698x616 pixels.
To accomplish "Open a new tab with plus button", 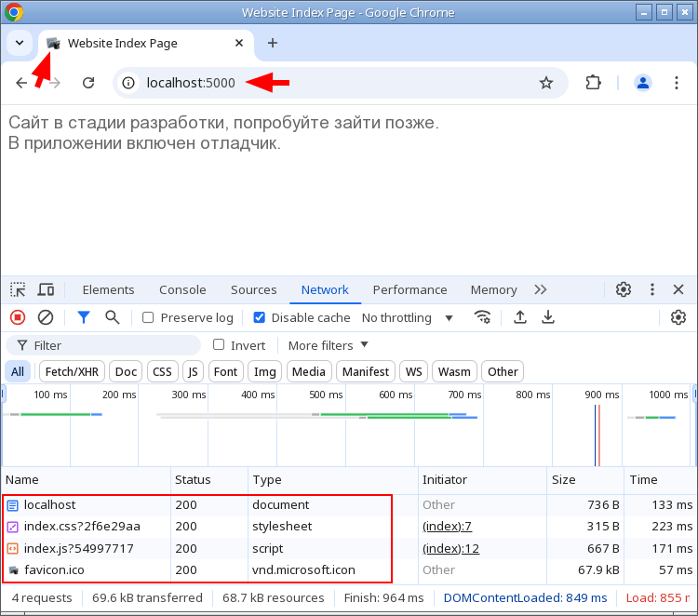I will (x=273, y=43).
